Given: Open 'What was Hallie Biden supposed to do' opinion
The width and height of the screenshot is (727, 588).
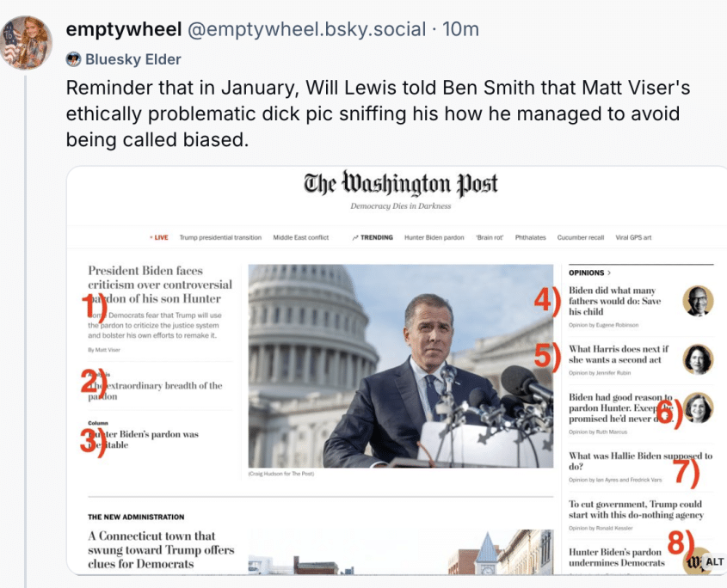Looking at the screenshot, I should [640, 461].
